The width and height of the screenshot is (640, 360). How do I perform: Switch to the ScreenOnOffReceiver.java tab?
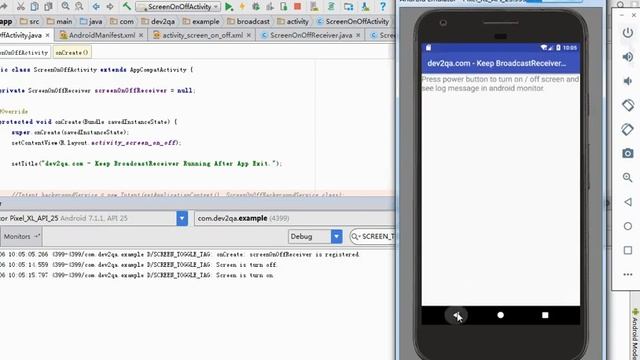click(311, 35)
